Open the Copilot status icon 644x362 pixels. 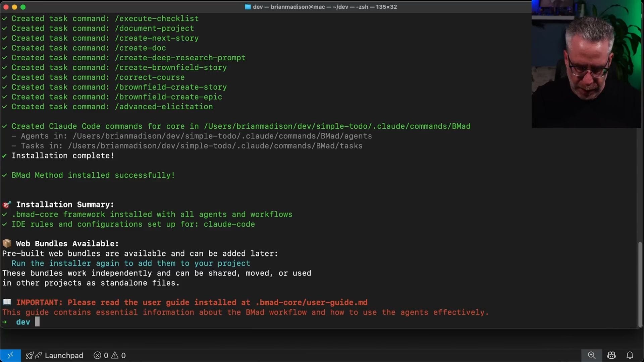point(611,355)
